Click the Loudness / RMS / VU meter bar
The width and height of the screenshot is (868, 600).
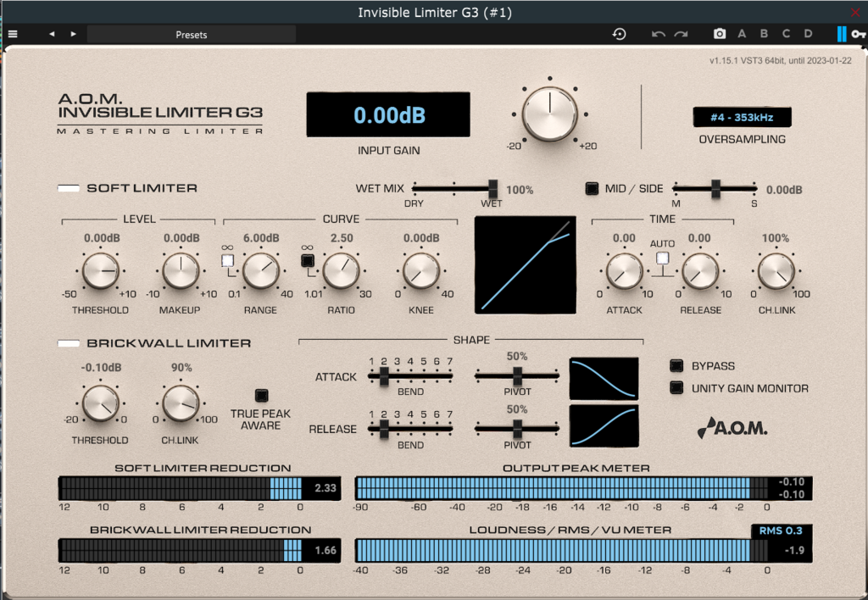click(583, 551)
